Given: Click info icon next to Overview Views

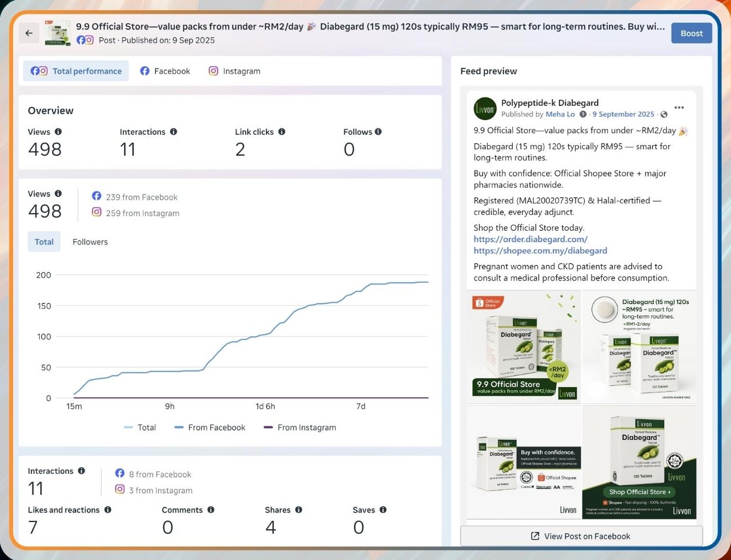Looking at the screenshot, I should click(58, 131).
